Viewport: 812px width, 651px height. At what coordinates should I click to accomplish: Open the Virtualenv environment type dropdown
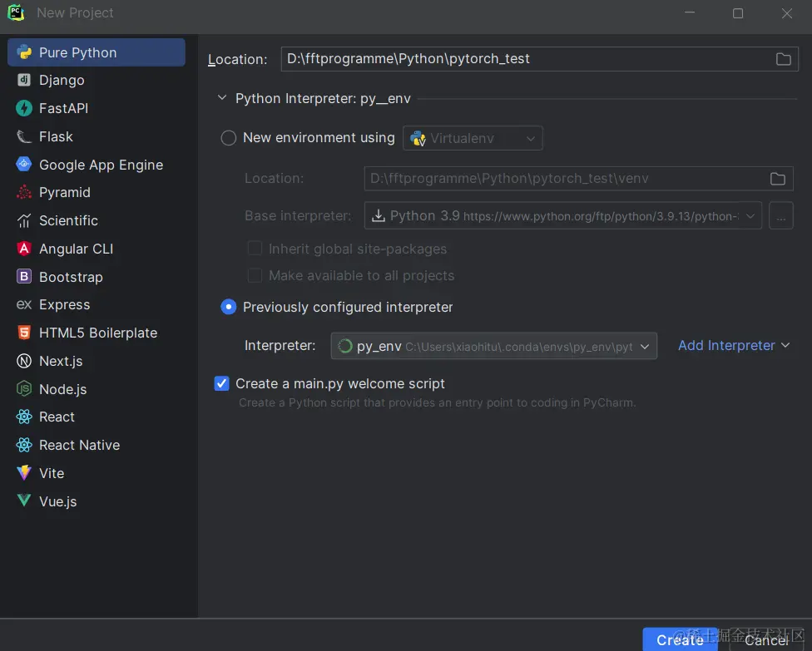click(x=473, y=138)
